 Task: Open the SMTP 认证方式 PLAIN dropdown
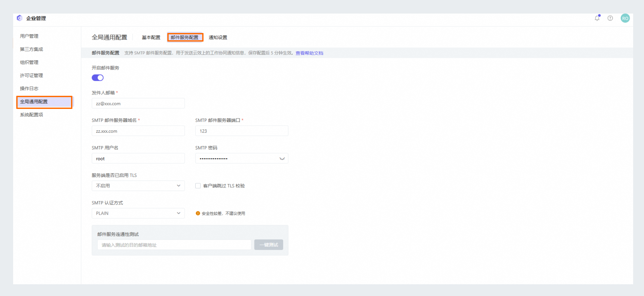click(x=138, y=213)
